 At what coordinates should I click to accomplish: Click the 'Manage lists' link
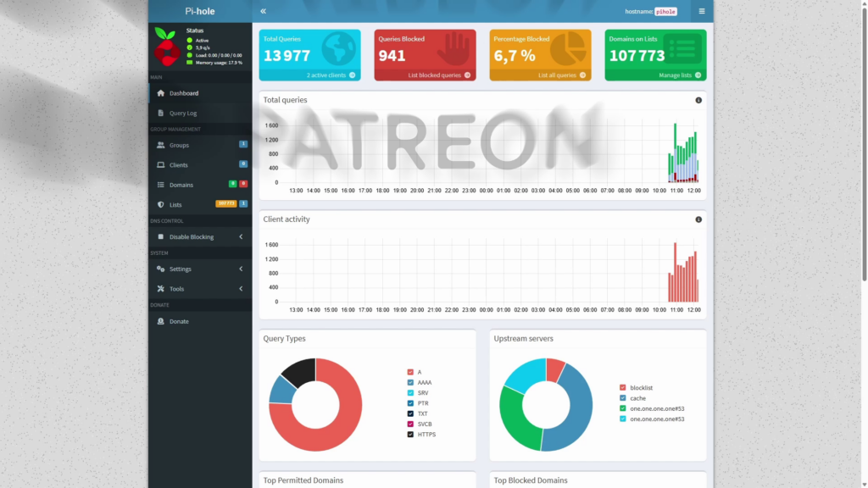pos(679,75)
